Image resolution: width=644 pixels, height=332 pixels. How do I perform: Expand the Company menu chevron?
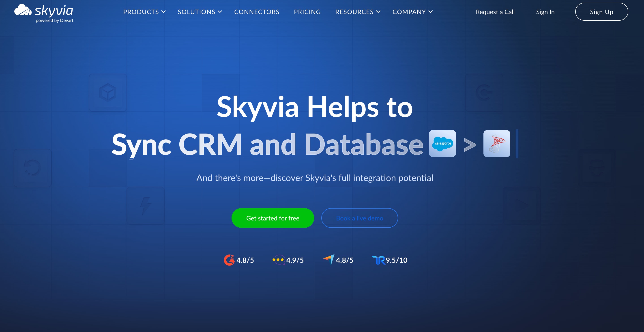click(x=431, y=12)
